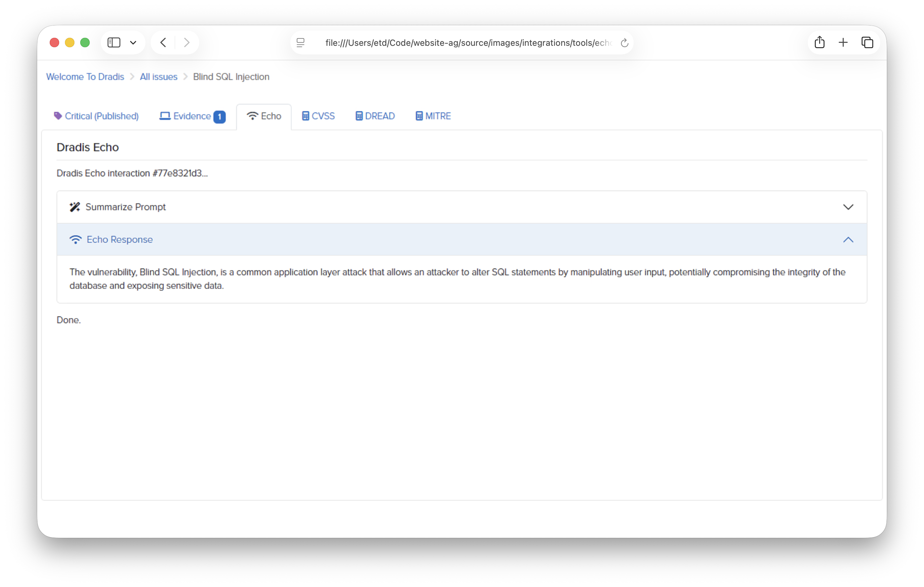
Task: Click the page reload icon in address bar
Action: 624,43
